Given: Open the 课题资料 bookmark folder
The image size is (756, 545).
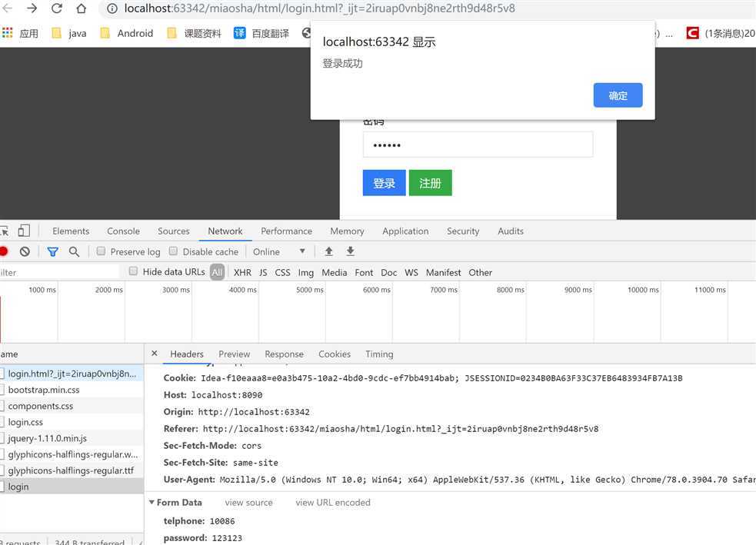Looking at the screenshot, I should pos(193,33).
